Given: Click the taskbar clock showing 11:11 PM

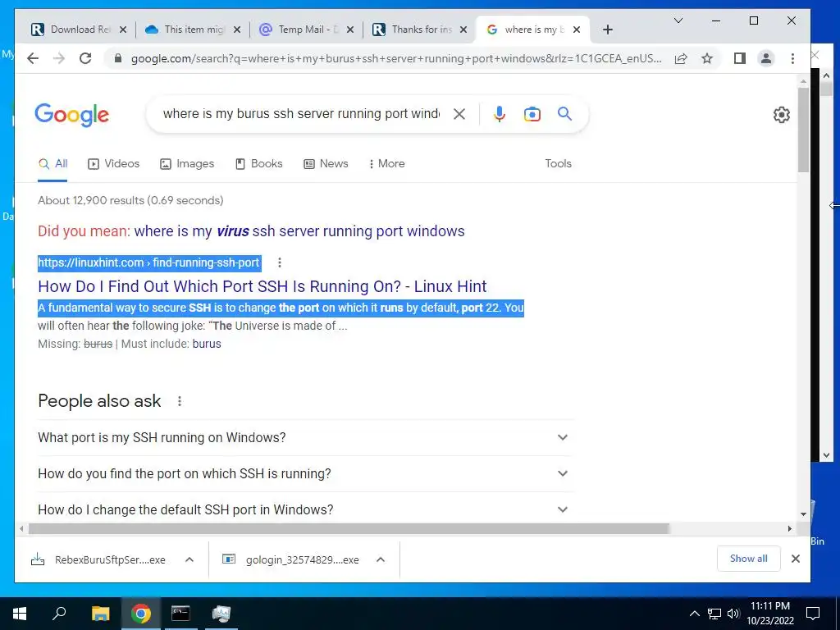Looking at the screenshot, I should coord(769,614).
